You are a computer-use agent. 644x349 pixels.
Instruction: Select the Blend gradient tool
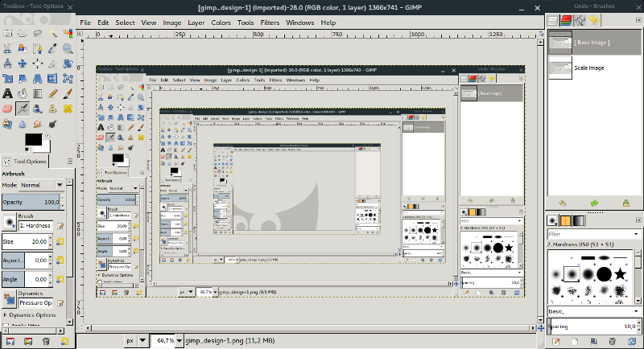37,93
